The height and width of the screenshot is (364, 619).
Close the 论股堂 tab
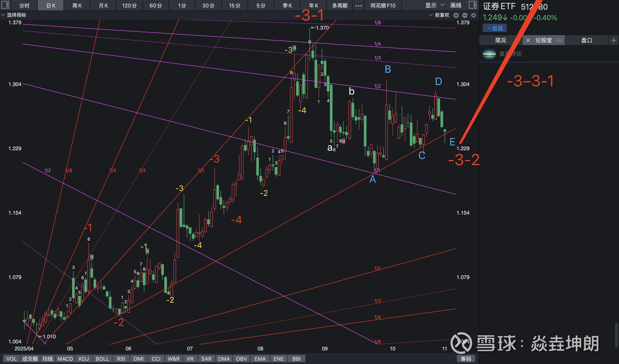point(528,40)
